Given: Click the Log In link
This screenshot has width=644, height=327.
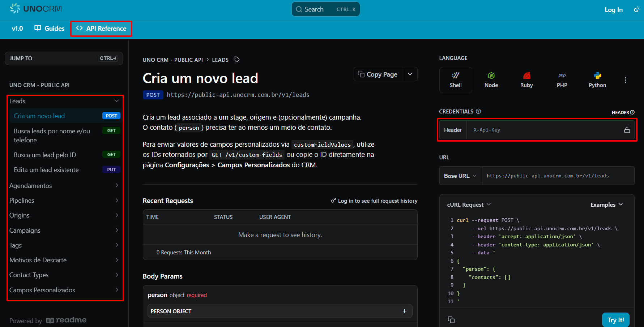Looking at the screenshot, I should pos(614,10).
